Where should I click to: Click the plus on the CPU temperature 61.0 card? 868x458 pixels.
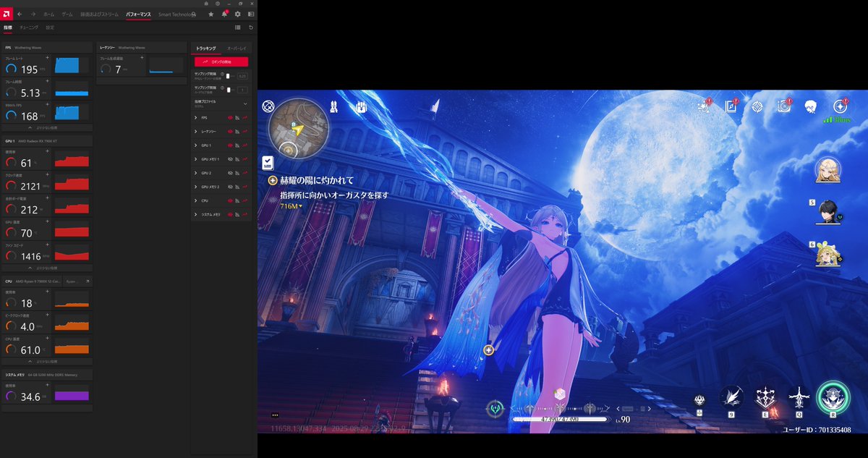(x=48, y=338)
